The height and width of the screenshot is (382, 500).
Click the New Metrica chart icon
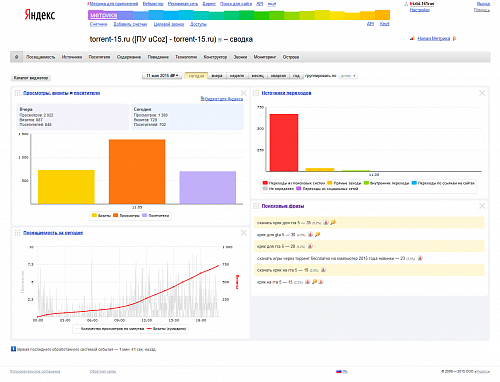point(412,39)
